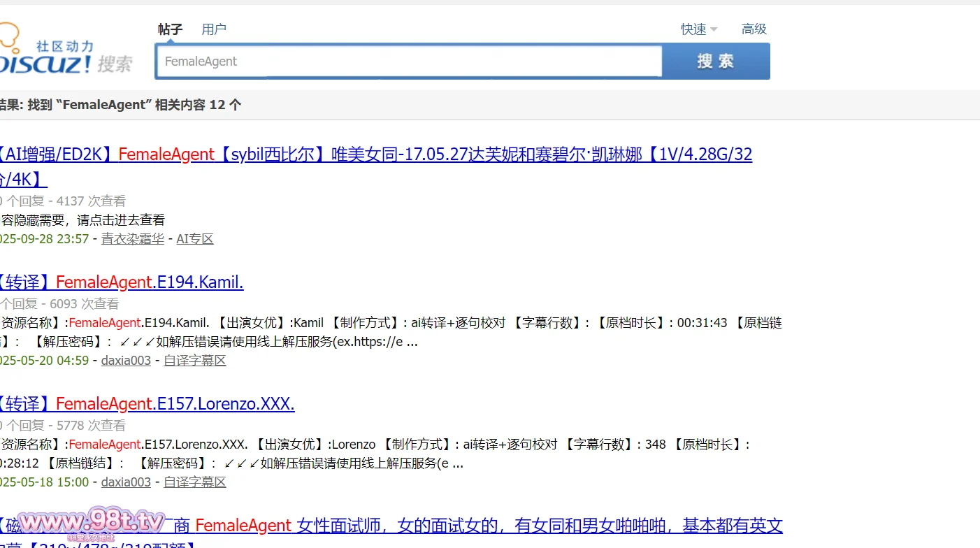This screenshot has height=548, width=980.
Task: Click the www.98t.tv watermark logo
Action: coord(91,523)
